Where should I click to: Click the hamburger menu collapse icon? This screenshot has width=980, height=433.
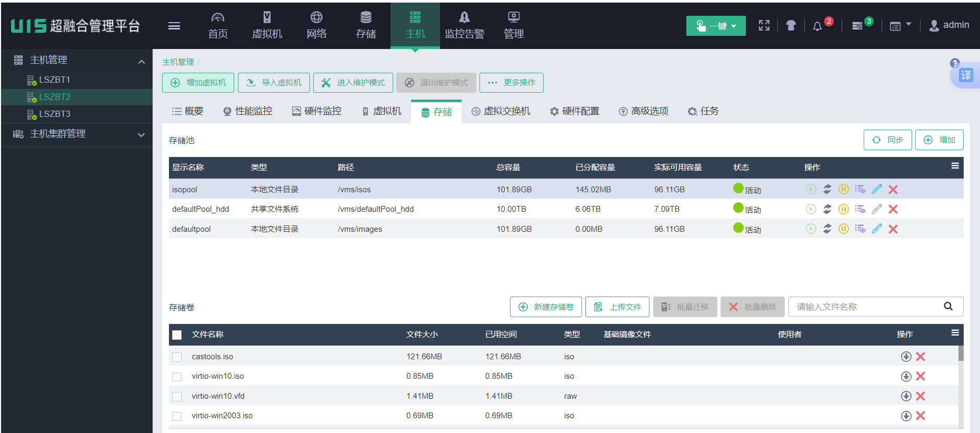174,26
